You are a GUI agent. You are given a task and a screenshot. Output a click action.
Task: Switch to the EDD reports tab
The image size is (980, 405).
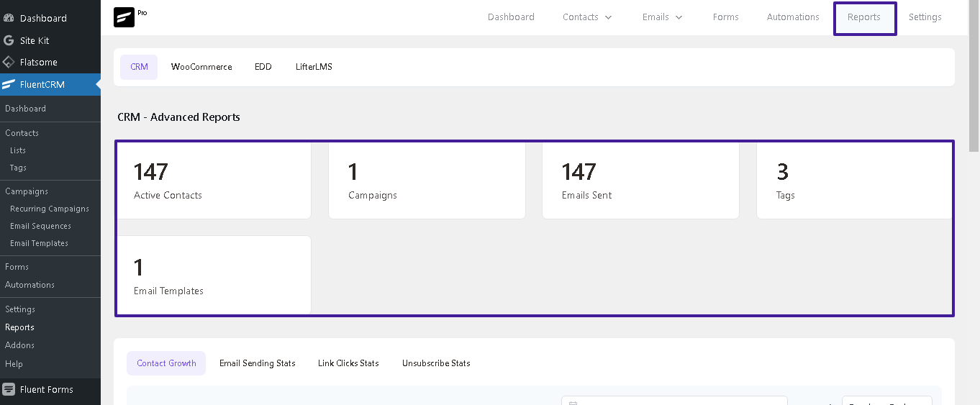click(x=263, y=67)
